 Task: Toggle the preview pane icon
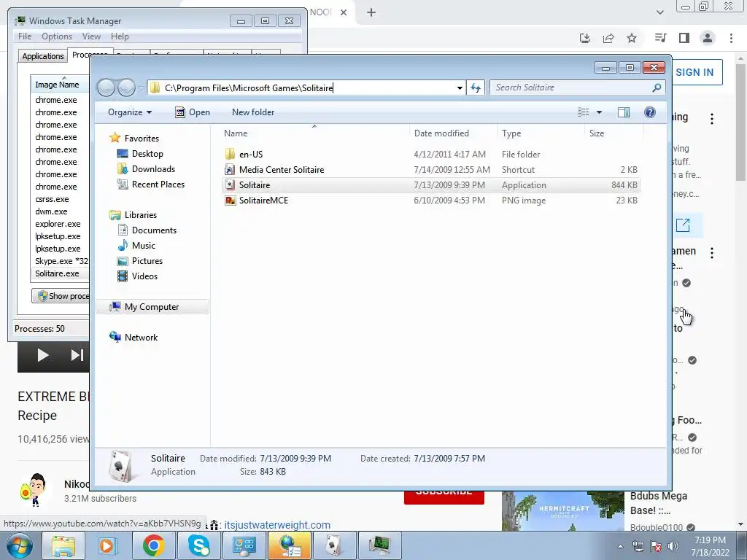[624, 112]
